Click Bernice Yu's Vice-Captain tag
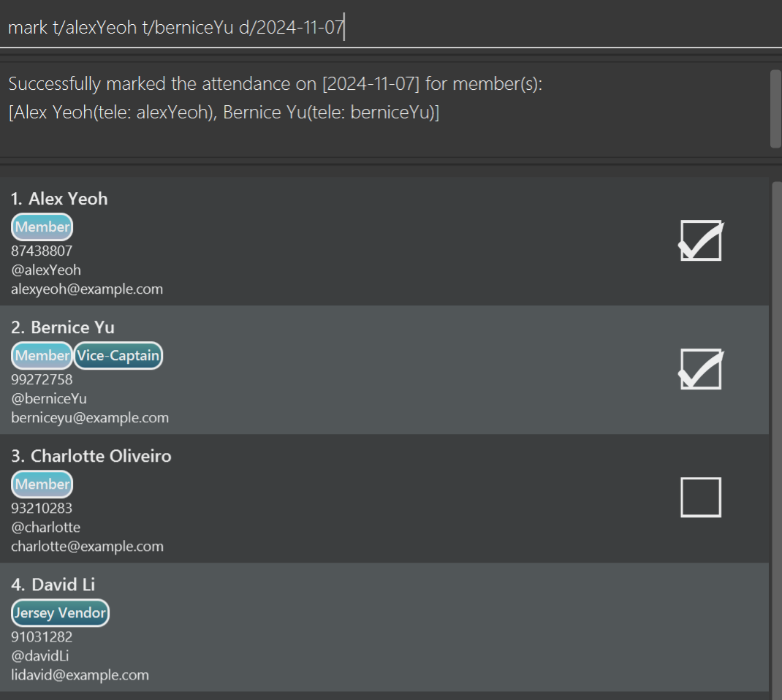Viewport: 782px width, 700px height. tap(118, 356)
